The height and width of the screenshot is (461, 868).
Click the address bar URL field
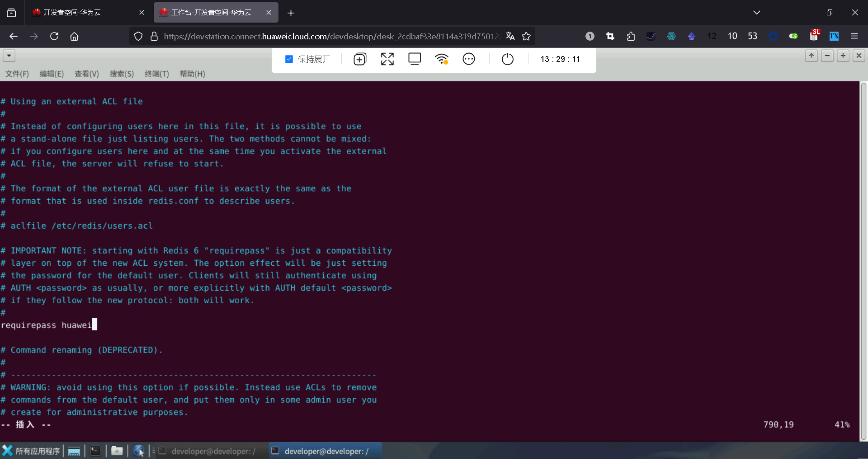[x=331, y=36]
